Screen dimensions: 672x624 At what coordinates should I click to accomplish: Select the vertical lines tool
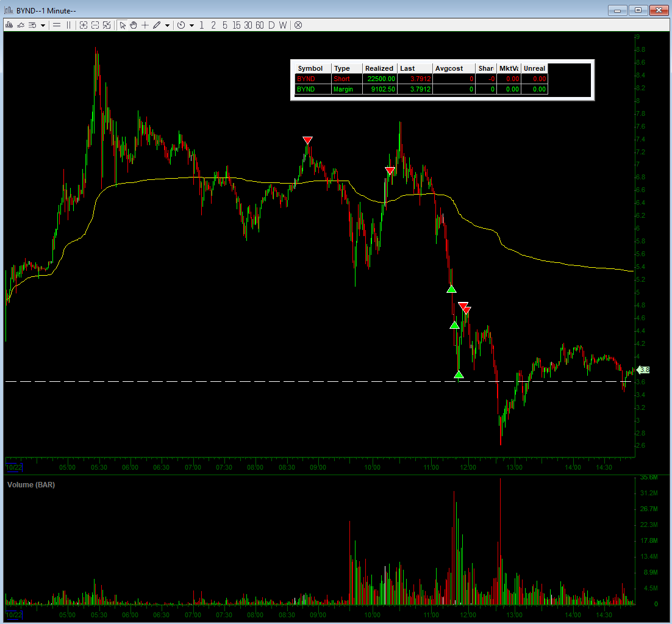68,25
